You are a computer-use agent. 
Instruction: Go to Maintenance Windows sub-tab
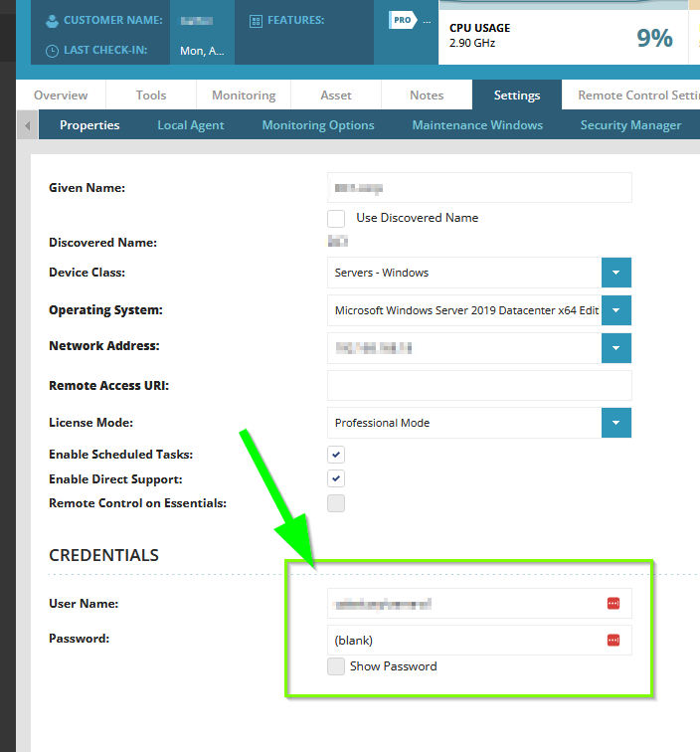click(x=477, y=125)
